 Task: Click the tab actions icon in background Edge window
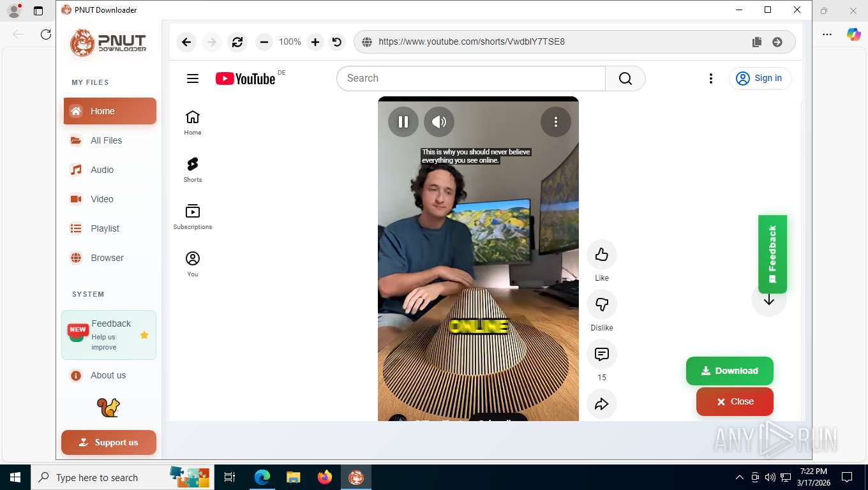38,11
